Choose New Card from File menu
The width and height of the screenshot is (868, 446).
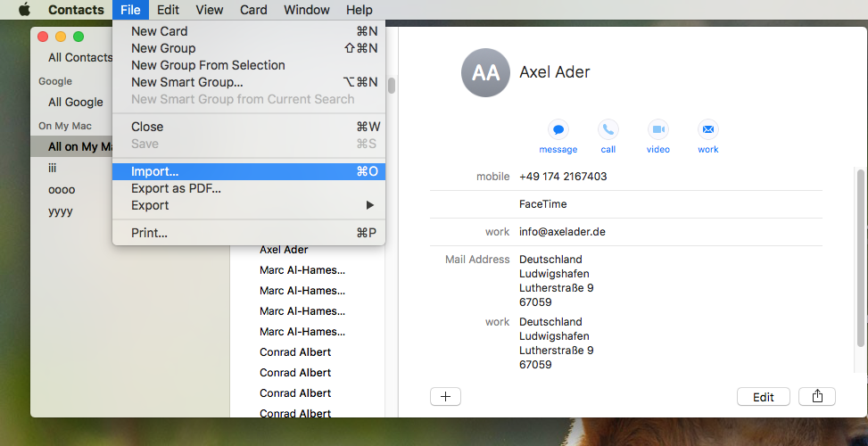pos(249,31)
